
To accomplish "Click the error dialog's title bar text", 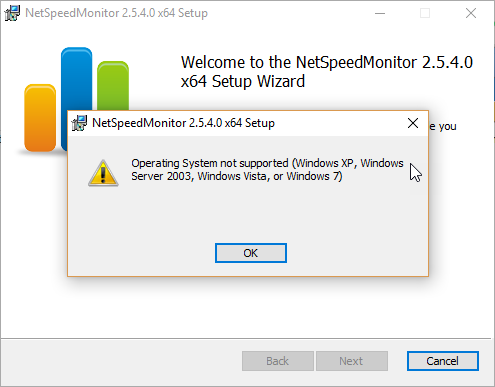I will click(183, 123).
